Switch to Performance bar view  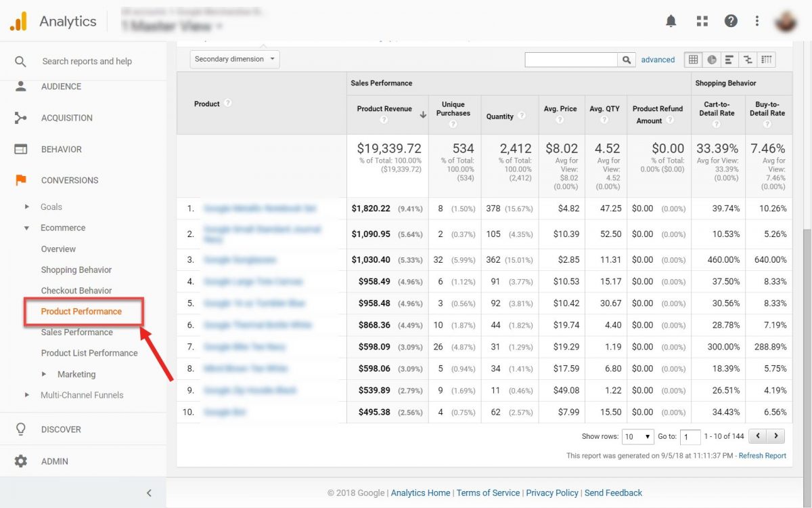(729, 60)
